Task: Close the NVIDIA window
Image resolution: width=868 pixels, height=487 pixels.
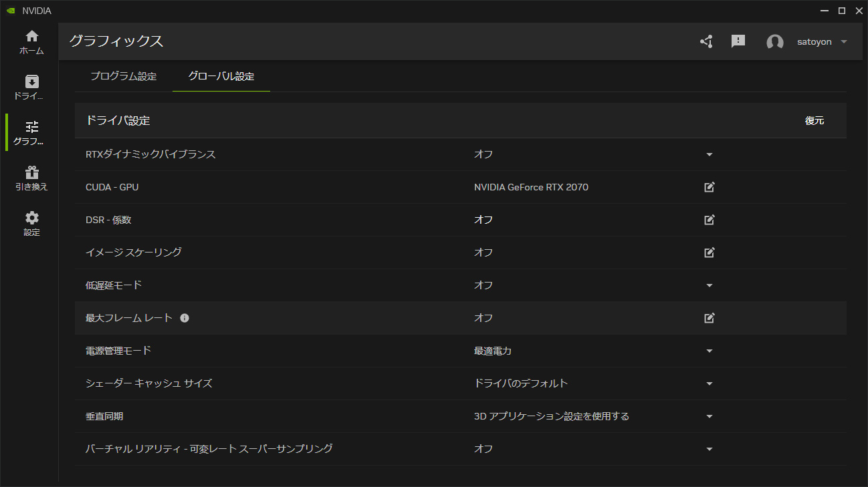Action: 858,11
